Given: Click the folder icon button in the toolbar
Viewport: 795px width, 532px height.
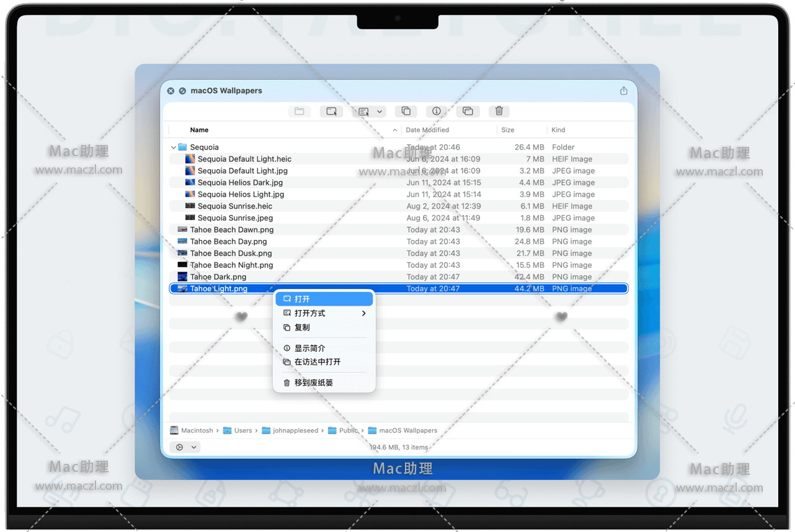Looking at the screenshot, I should (300, 112).
